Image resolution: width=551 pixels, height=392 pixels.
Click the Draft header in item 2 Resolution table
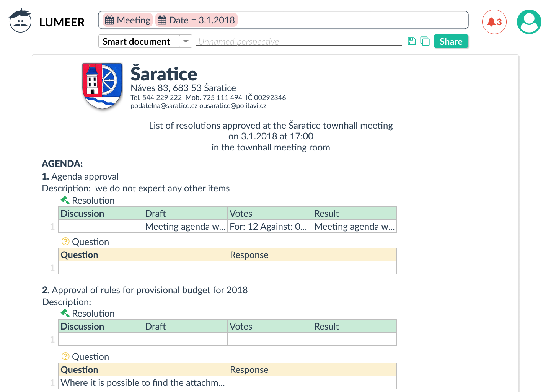pos(185,326)
